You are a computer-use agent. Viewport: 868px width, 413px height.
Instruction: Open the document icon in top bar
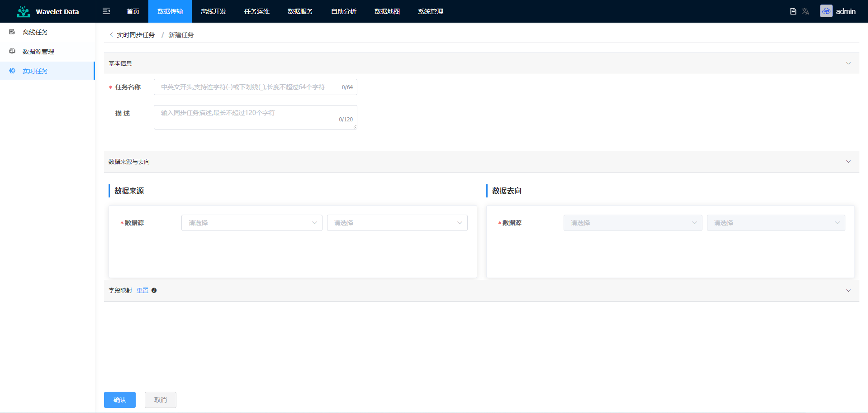pos(793,11)
